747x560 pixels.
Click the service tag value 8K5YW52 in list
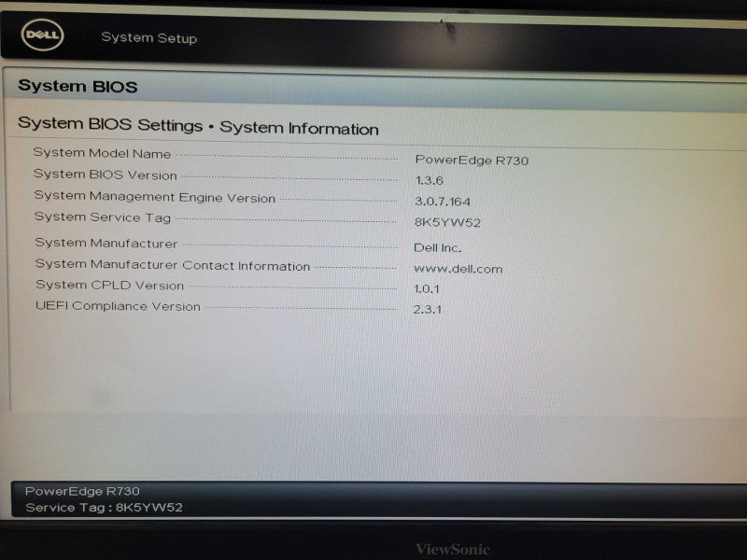[x=447, y=222]
